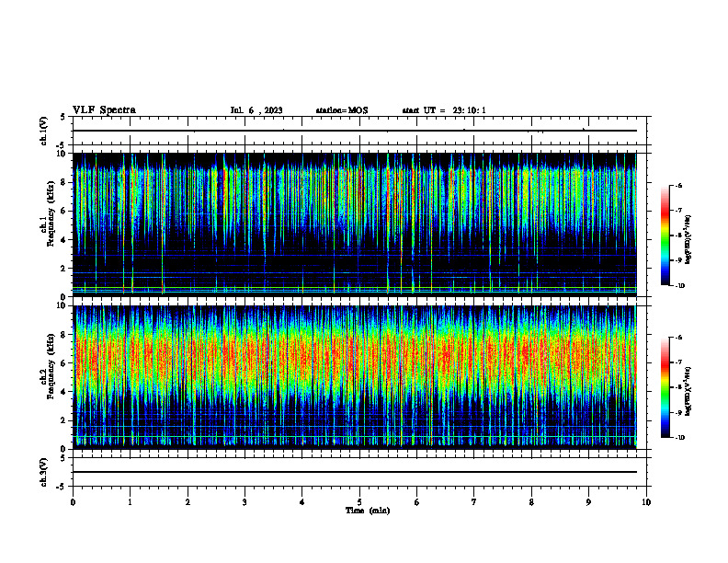Click the 6 kHz tick label on ch.2 spectrogram
The width and height of the screenshot is (728, 563).
click(x=64, y=363)
